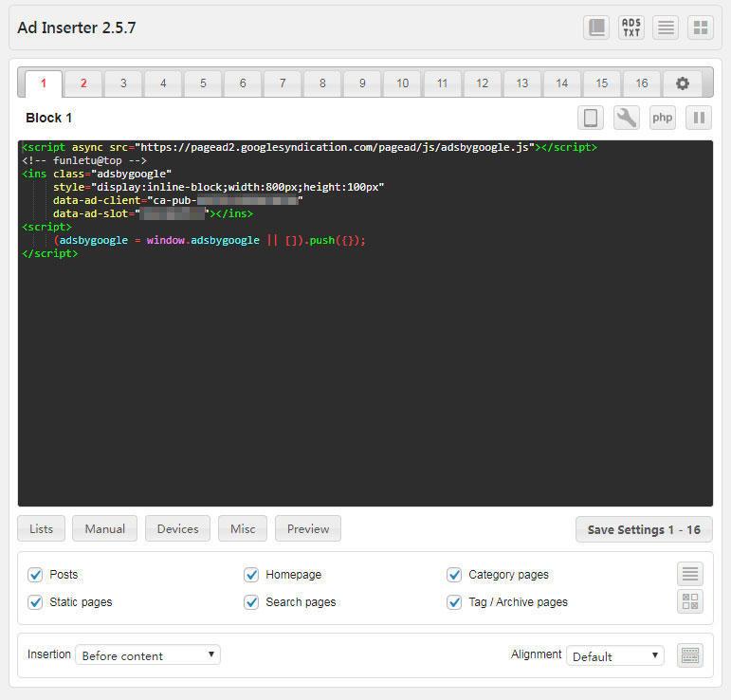Click the Block 1 name field
The image size is (731, 700).
point(48,118)
